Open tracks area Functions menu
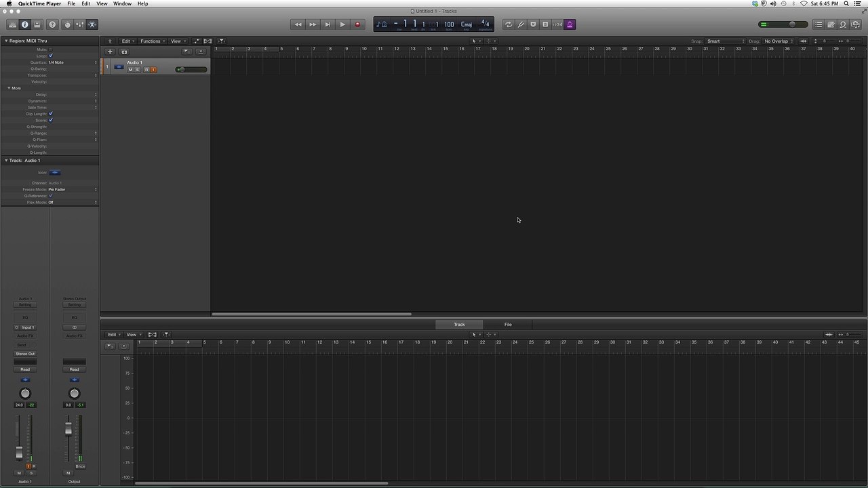The image size is (868, 488). click(153, 41)
